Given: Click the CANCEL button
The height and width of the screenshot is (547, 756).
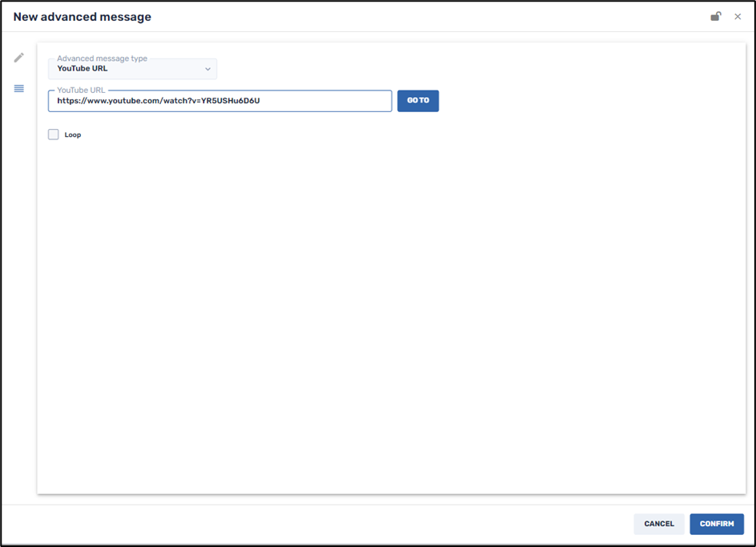Looking at the screenshot, I should click(x=659, y=524).
